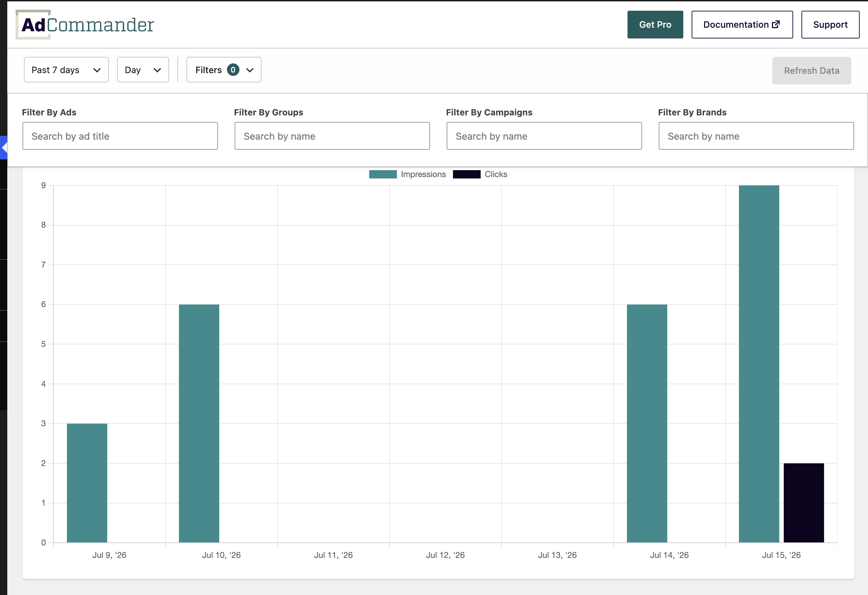Image resolution: width=868 pixels, height=595 pixels.
Task: Click the 'Filter By Groups' label
Action: coord(269,112)
